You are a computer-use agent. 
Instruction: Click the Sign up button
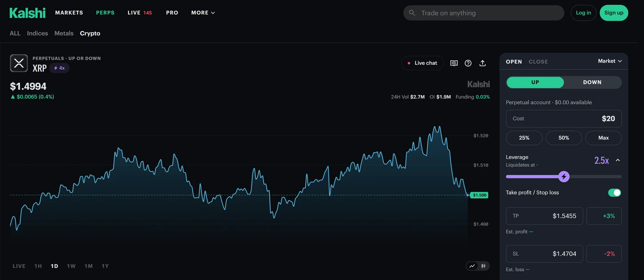pos(614,13)
